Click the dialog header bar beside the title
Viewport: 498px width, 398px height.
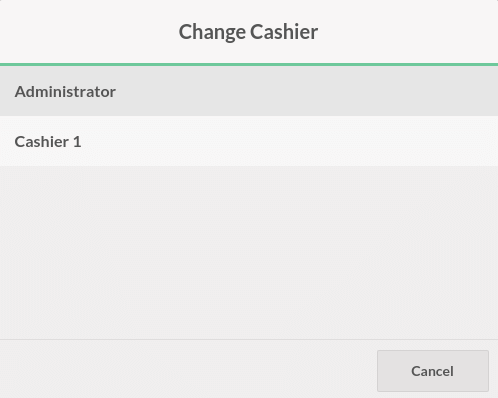click(x=407, y=32)
